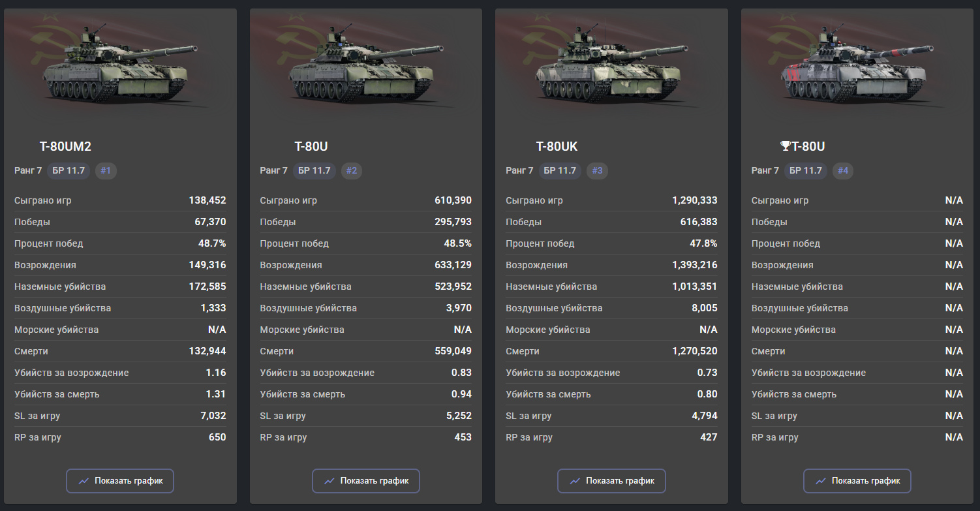
Task: Show the graph for T-80UK
Action: 611,481
